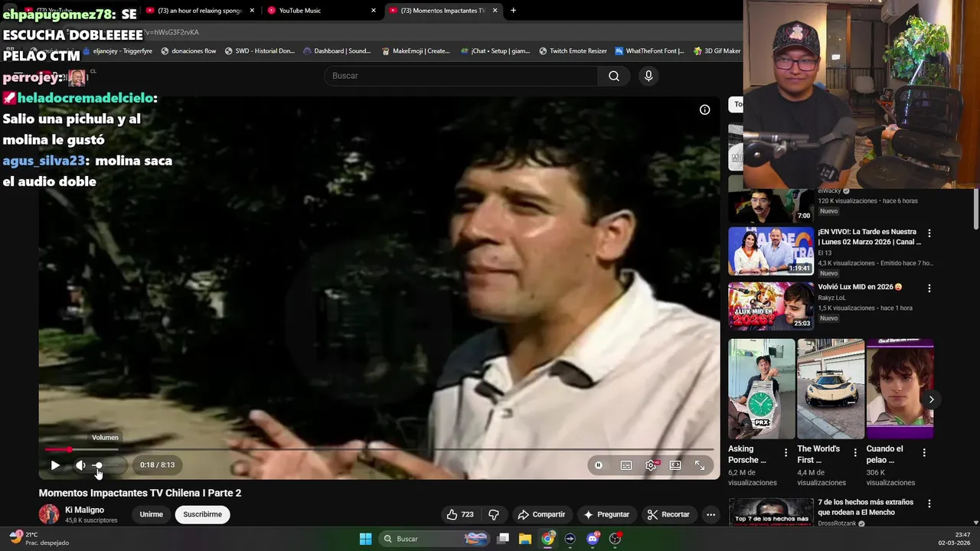Click the volume slider handle

point(98,465)
